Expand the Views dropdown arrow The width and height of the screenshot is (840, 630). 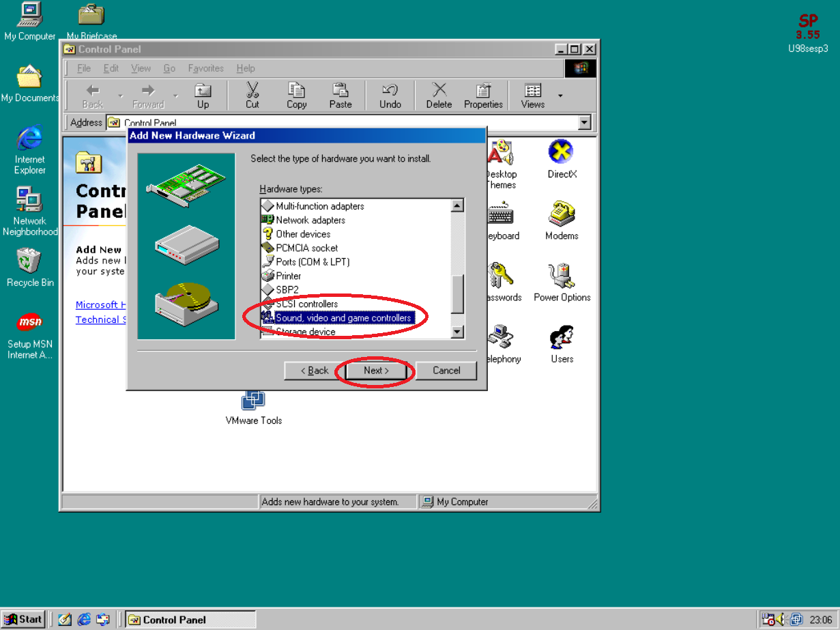tap(560, 96)
